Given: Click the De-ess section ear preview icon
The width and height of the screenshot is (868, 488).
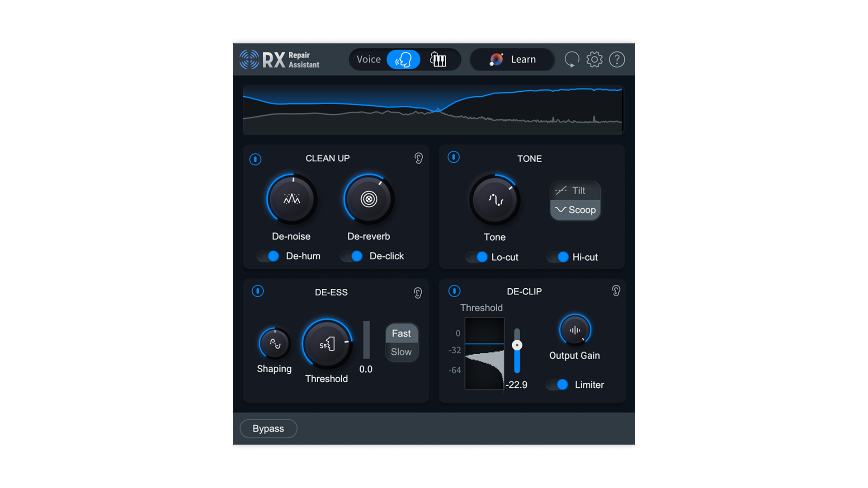Looking at the screenshot, I should tap(417, 293).
